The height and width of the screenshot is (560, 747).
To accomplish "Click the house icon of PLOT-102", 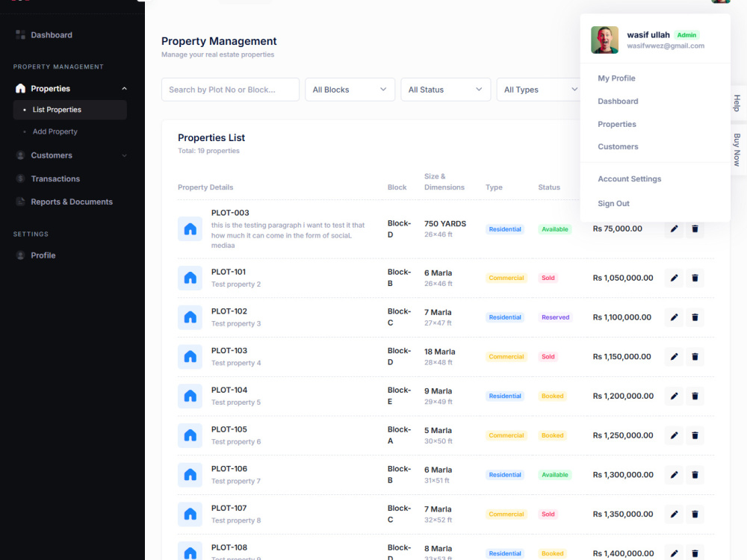I will (190, 317).
